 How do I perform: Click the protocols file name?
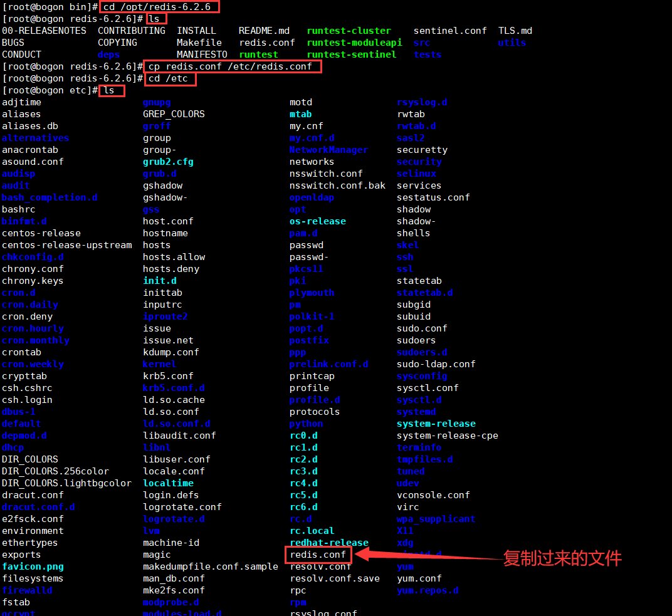click(315, 412)
